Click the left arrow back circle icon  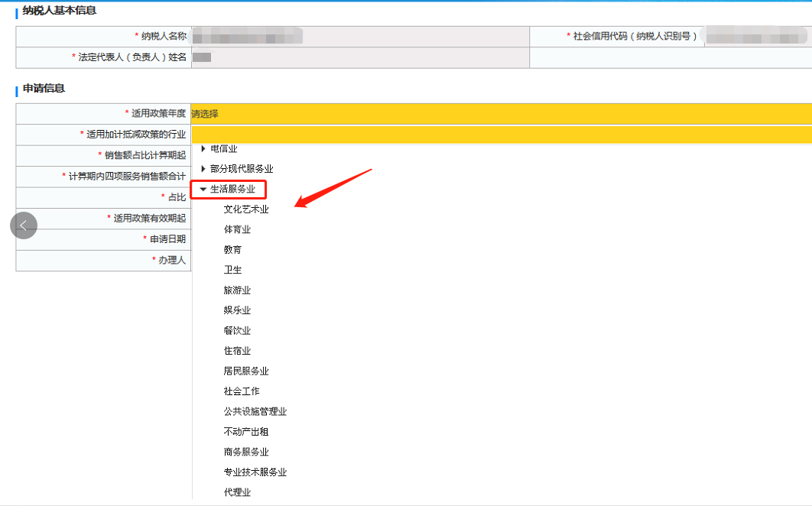tap(24, 225)
